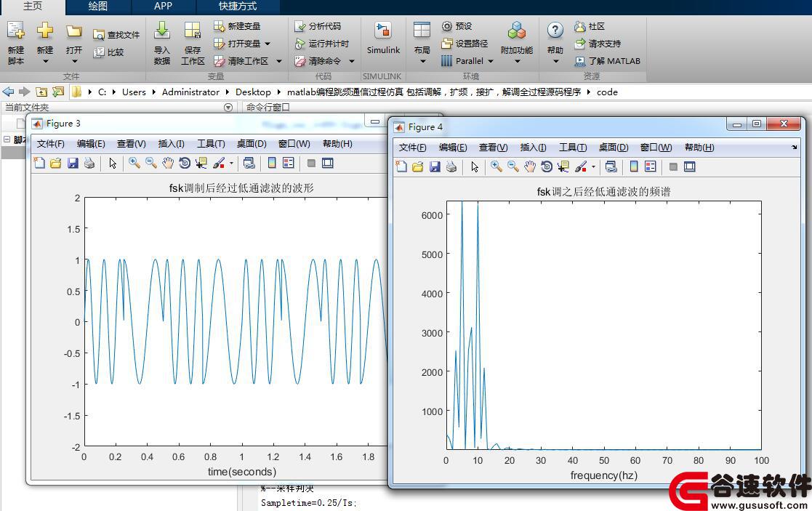This screenshot has height=511, width=812.
Task: Print Figure 3 using the printer icon
Action: click(89, 163)
